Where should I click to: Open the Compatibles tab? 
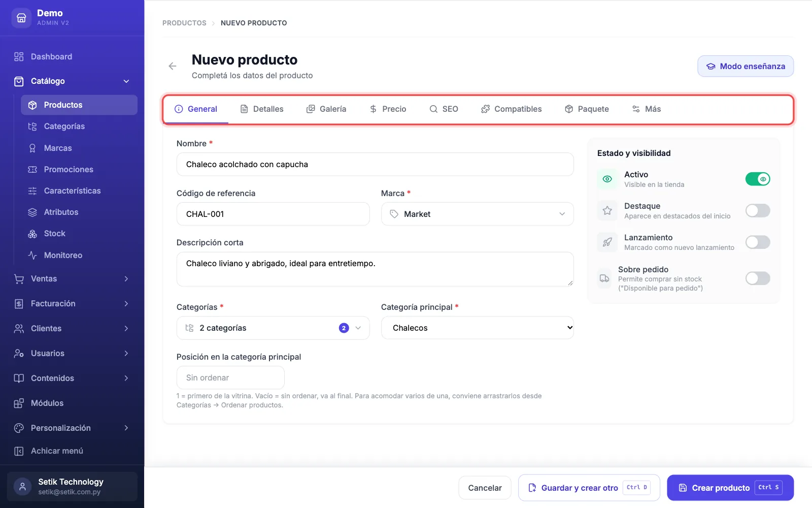512,109
